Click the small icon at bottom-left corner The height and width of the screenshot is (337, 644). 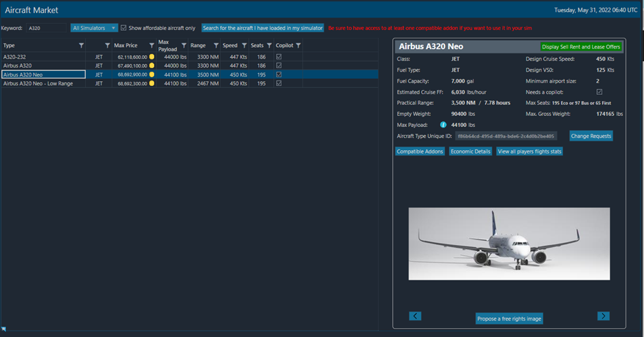coord(3,329)
